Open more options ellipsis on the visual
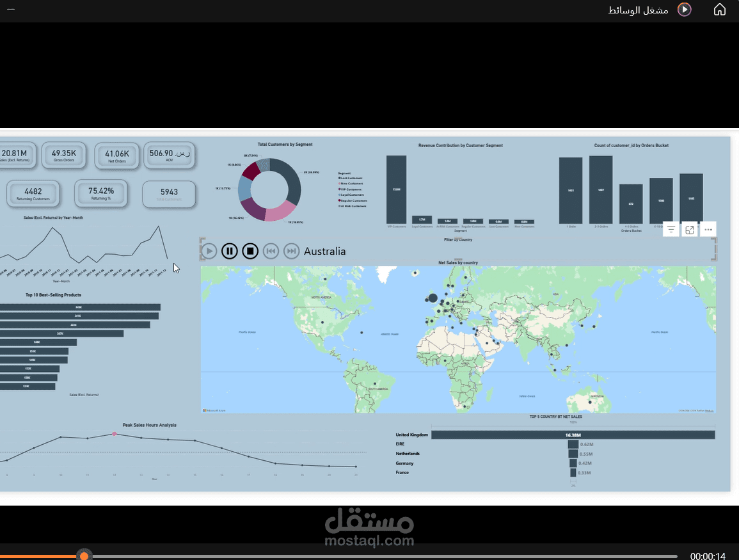 708,230
